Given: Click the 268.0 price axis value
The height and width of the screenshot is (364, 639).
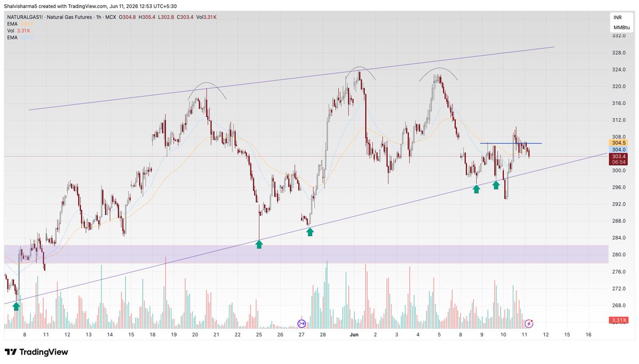Looking at the screenshot, I should click(618, 305).
